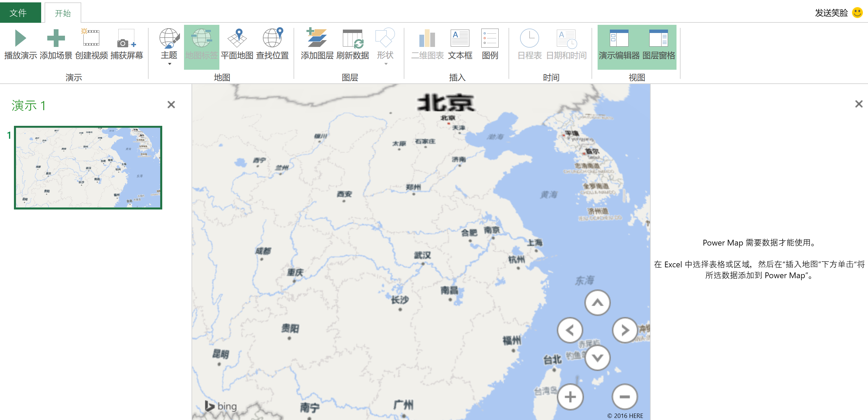868x420 pixels.
Task: Rotate map right with the right arrow
Action: click(625, 330)
